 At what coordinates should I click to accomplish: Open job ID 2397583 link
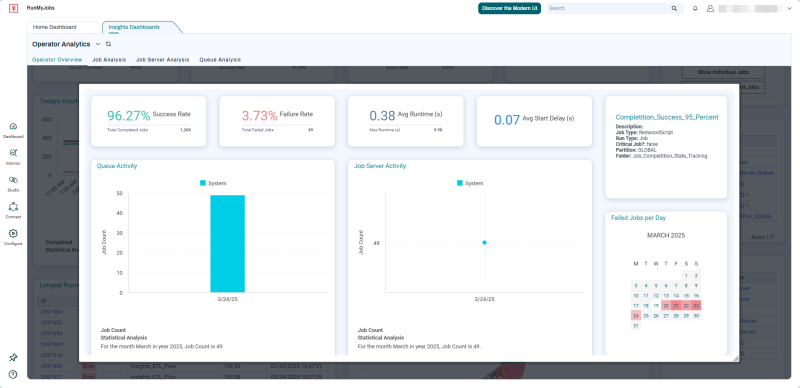[51, 312]
